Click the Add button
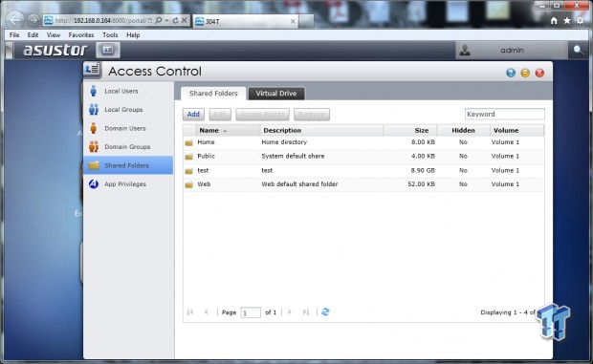This screenshot has height=364, width=593. tap(193, 114)
